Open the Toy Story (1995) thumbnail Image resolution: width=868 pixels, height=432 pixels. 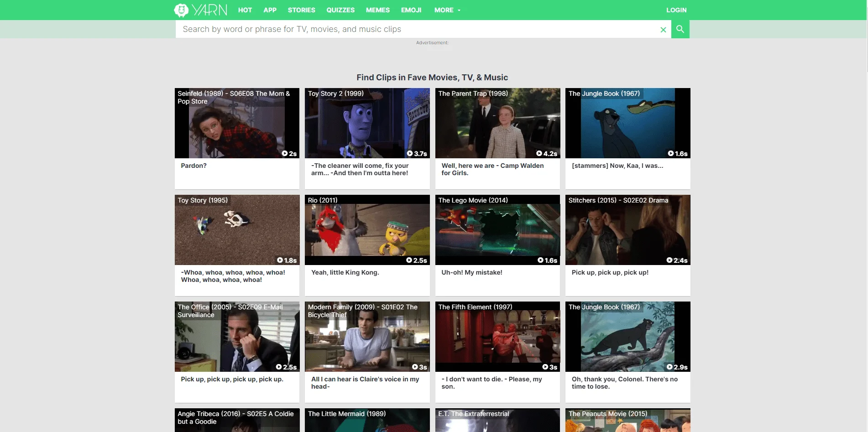(237, 230)
